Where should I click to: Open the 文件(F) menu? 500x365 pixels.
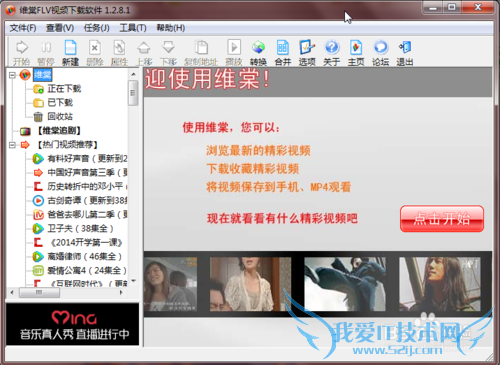(x=23, y=28)
